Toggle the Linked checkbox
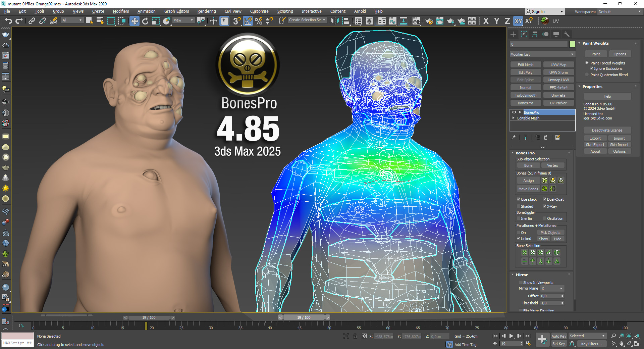 519,239
